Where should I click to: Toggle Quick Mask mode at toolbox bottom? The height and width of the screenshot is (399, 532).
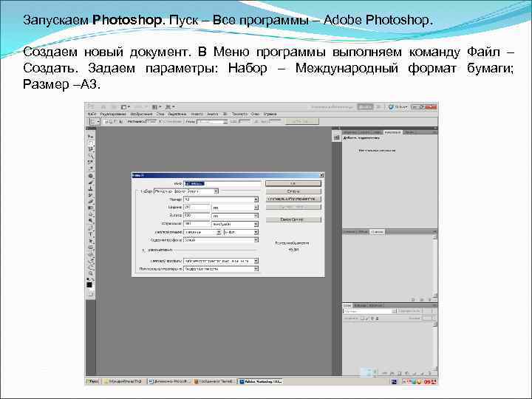[90, 295]
